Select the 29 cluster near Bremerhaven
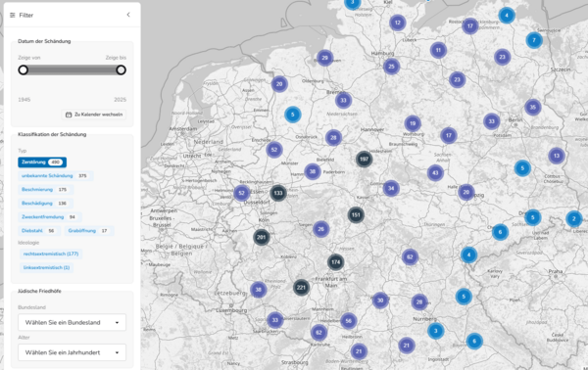 point(324,58)
